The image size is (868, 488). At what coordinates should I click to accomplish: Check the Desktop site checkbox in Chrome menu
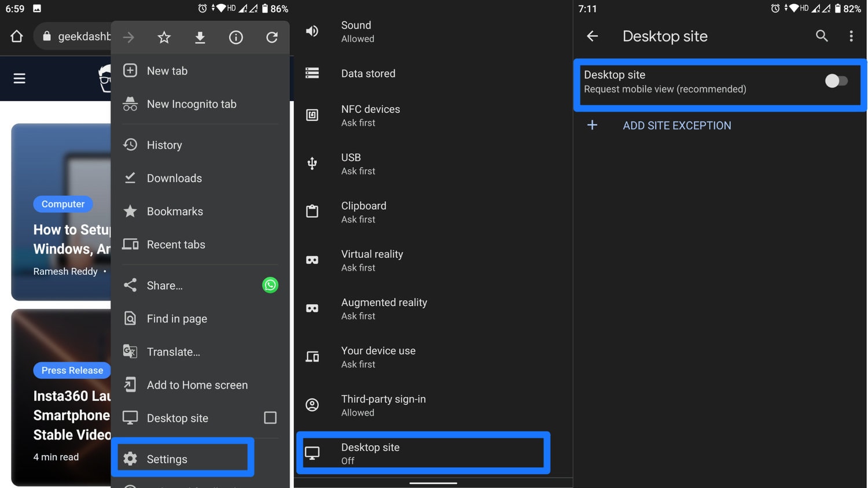270,417
